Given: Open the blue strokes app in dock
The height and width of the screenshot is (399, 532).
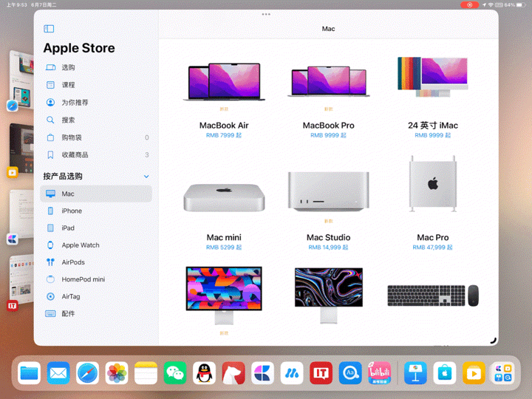Looking at the screenshot, I should [292, 373].
